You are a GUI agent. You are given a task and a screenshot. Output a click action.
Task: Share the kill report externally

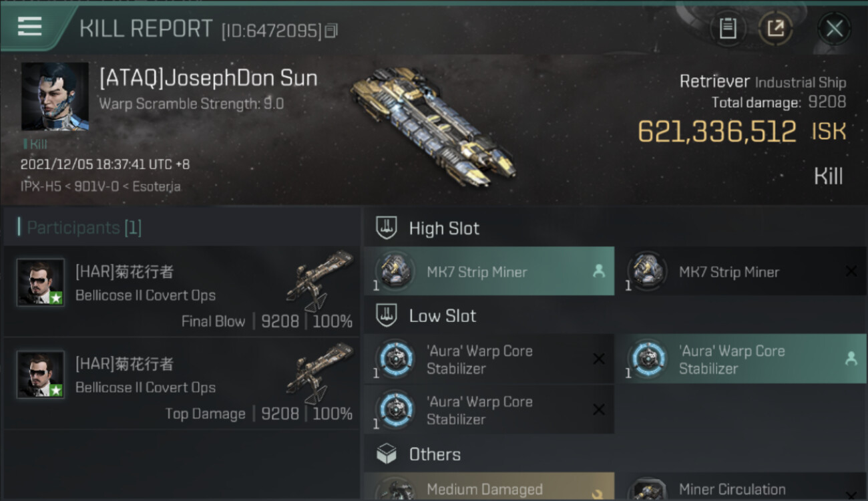click(775, 29)
